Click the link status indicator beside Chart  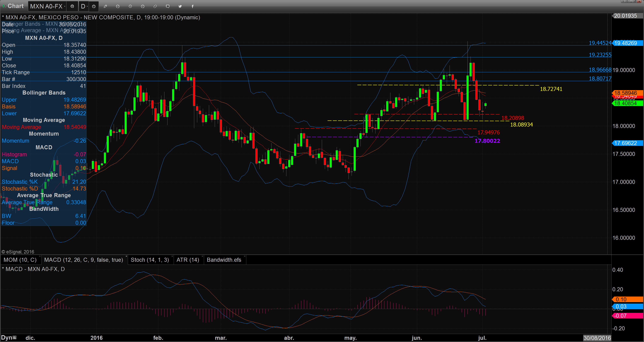click(x=4, y=6)
